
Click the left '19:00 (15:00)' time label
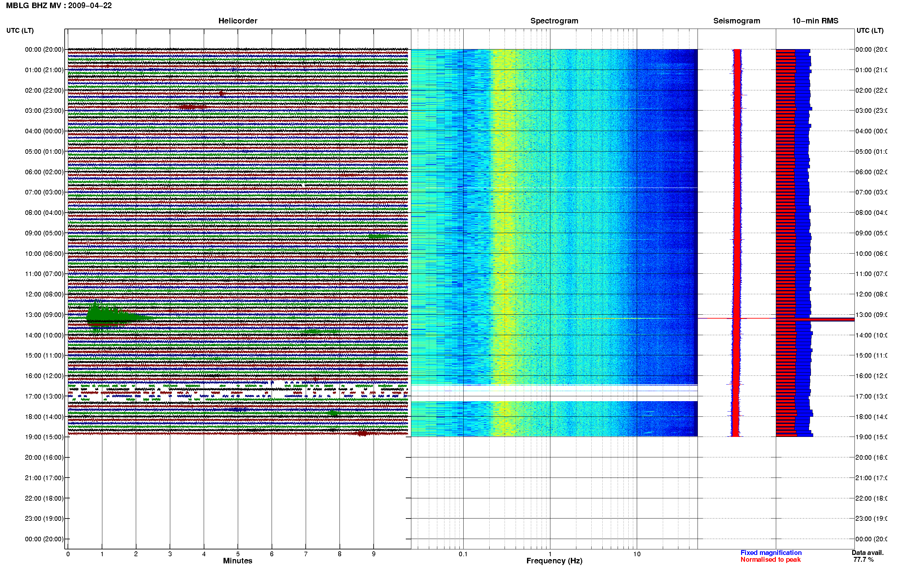coord(44,437)
